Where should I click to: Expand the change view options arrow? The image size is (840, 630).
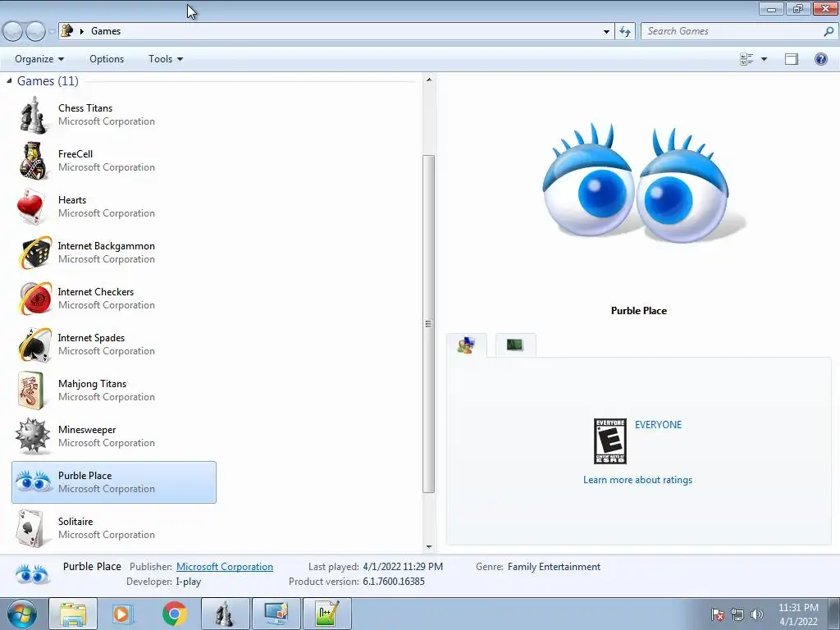tap(764, 59)
